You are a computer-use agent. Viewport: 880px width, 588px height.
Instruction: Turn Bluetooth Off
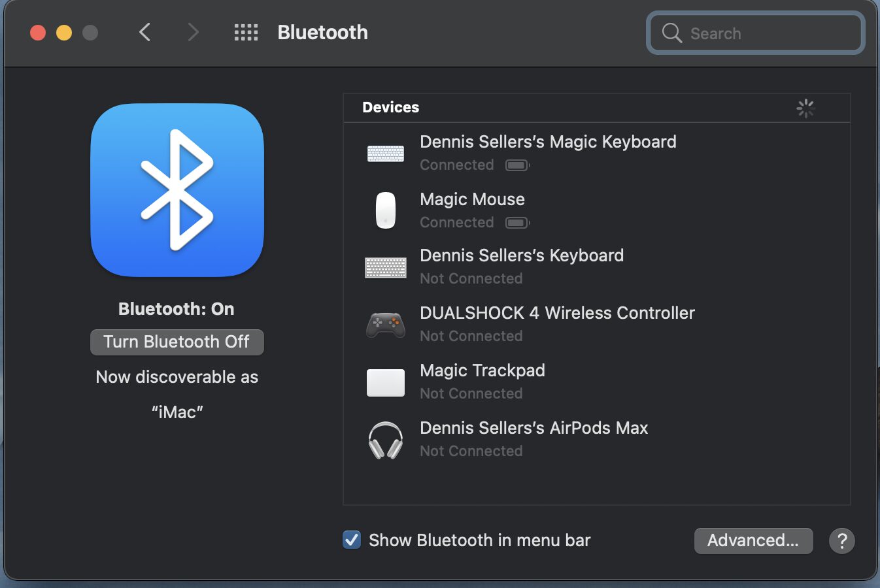coord(177,342)
